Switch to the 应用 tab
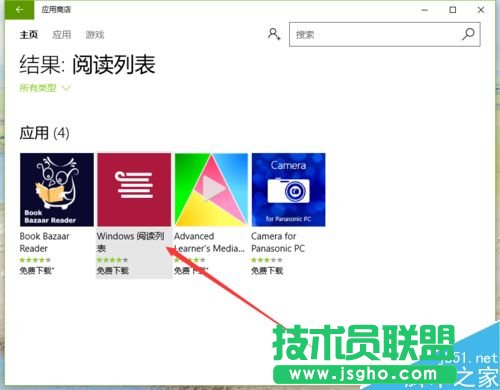500x390 pixels. 62,35
